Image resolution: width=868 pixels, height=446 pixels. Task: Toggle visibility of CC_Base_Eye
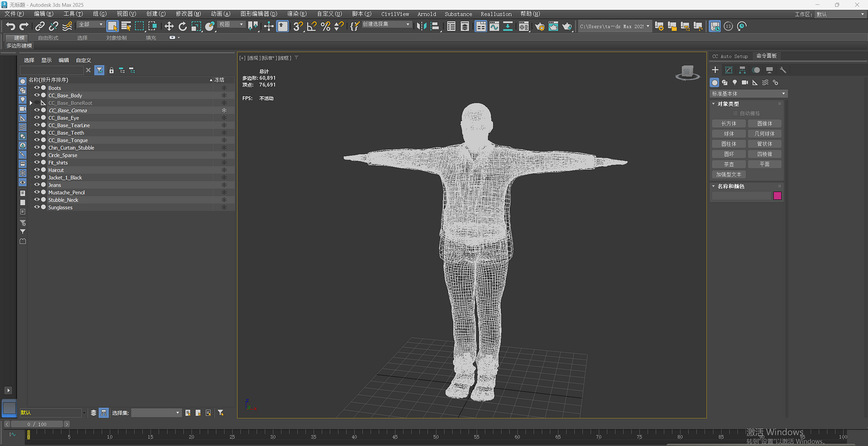(37, 118)
